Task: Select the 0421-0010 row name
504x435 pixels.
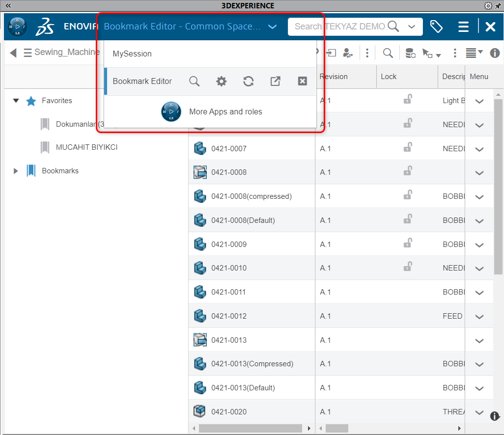Action: coord(229,268)
